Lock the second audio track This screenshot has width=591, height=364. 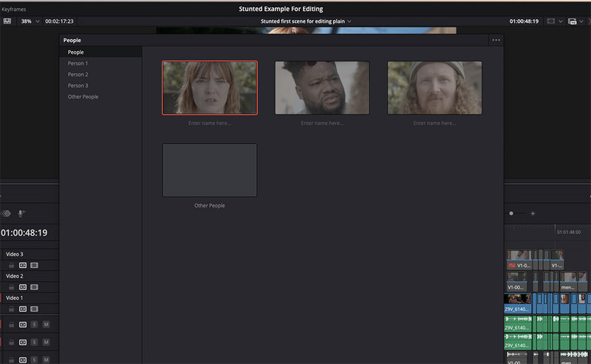click(12, 342)
